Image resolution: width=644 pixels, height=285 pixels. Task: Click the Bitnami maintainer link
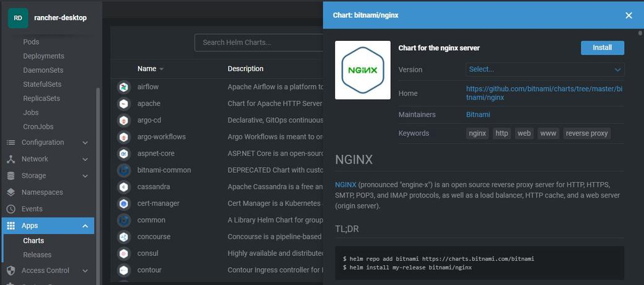tap(478, 115)
